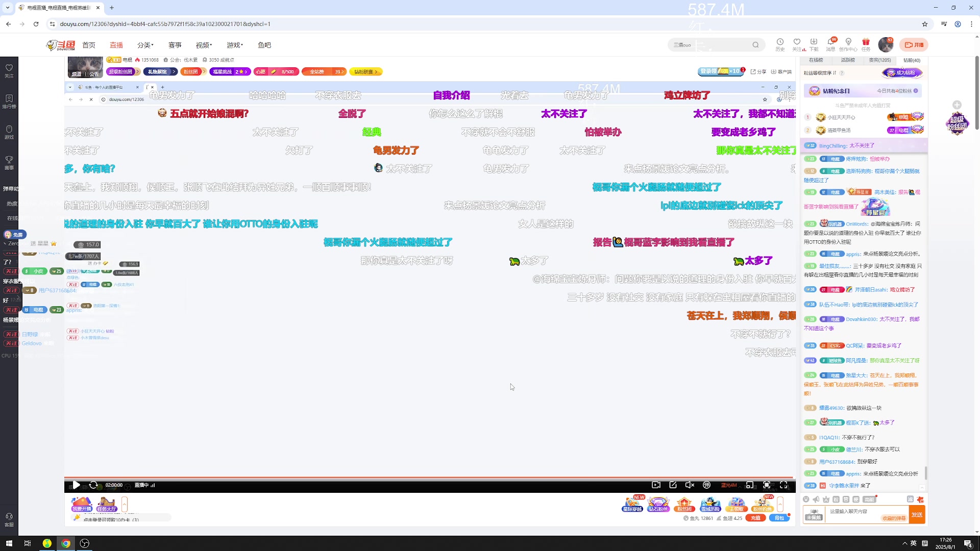This screenshot has height=551, width=980.
Task: Click the edit danmaku pencil icon
Action: pos(673,485)
